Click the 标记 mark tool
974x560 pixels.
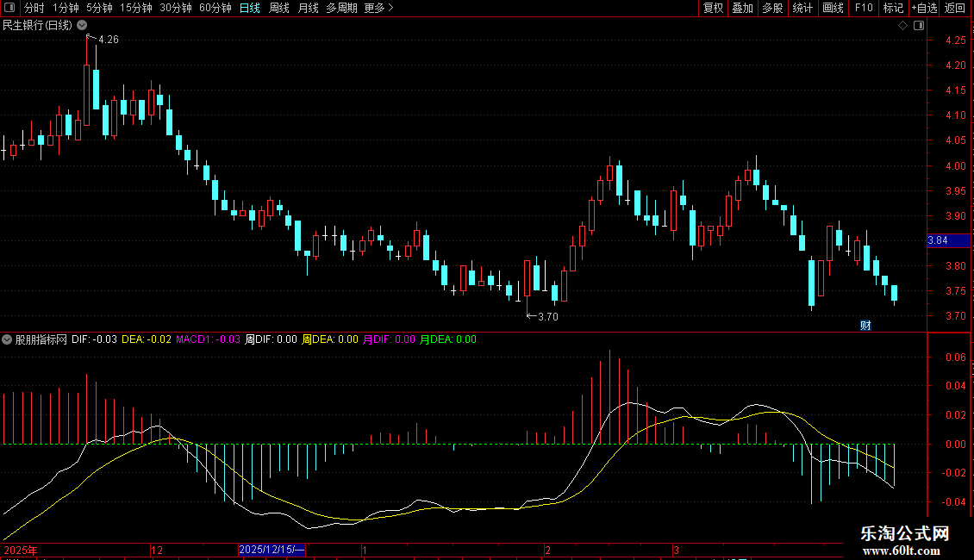893,8
